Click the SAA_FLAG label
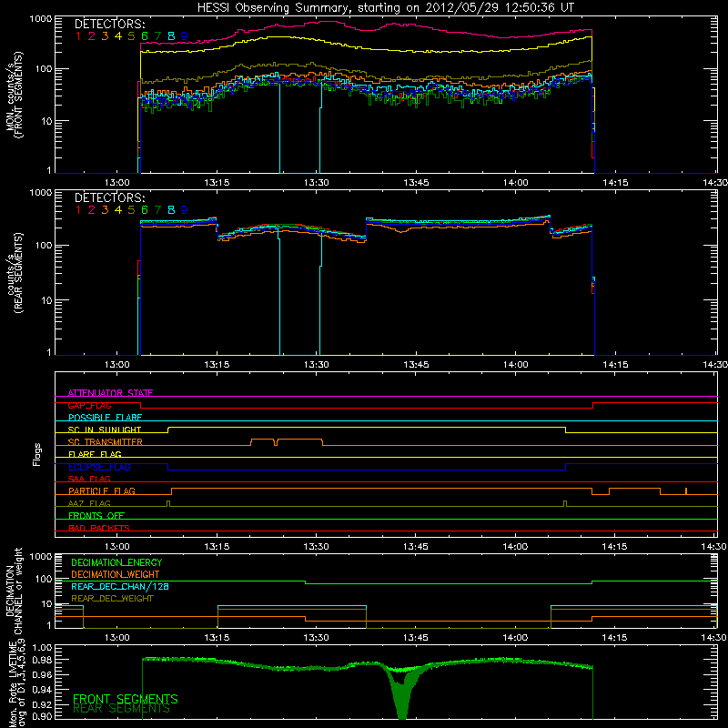The image size is (728, 728). click(89, 479)
